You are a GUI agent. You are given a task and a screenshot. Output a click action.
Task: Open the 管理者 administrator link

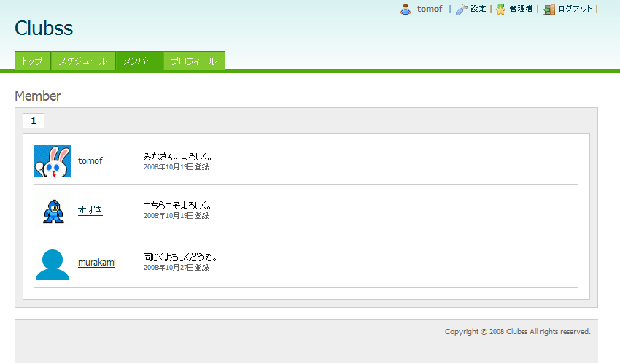point(521,9)
